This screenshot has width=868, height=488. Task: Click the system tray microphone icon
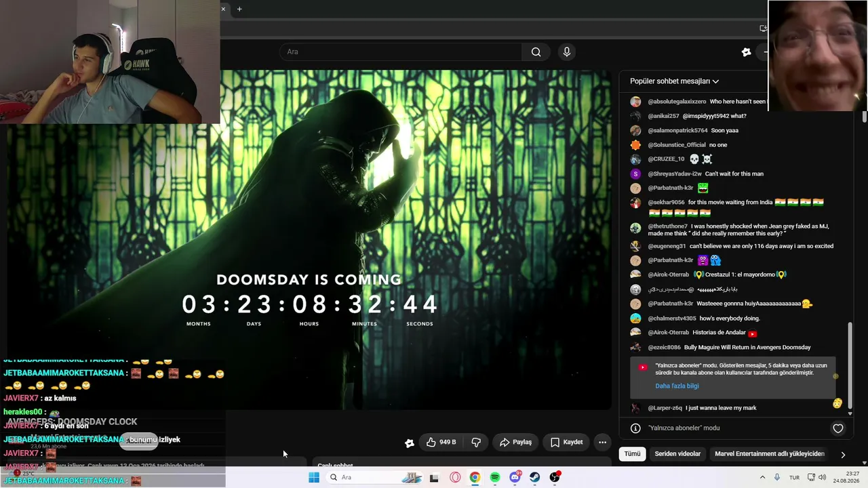pyautogui.click(x=777, y=477)
